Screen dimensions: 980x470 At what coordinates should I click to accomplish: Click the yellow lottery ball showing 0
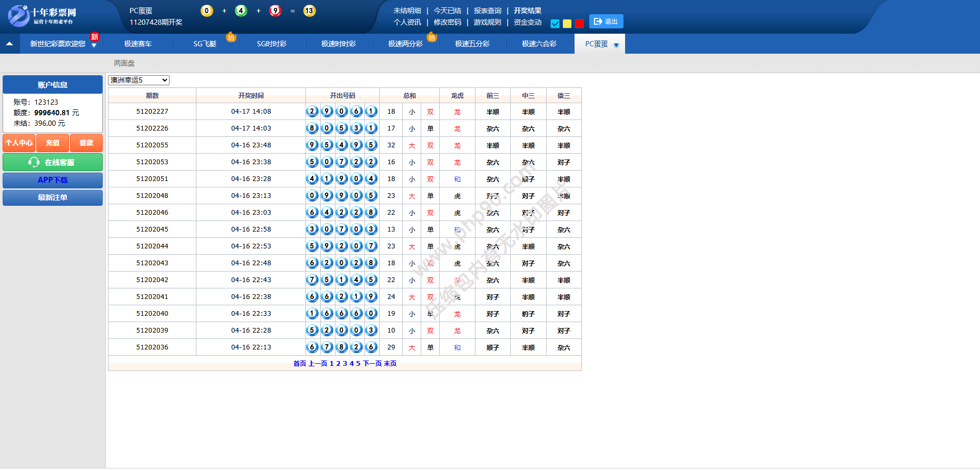[207, 11]
